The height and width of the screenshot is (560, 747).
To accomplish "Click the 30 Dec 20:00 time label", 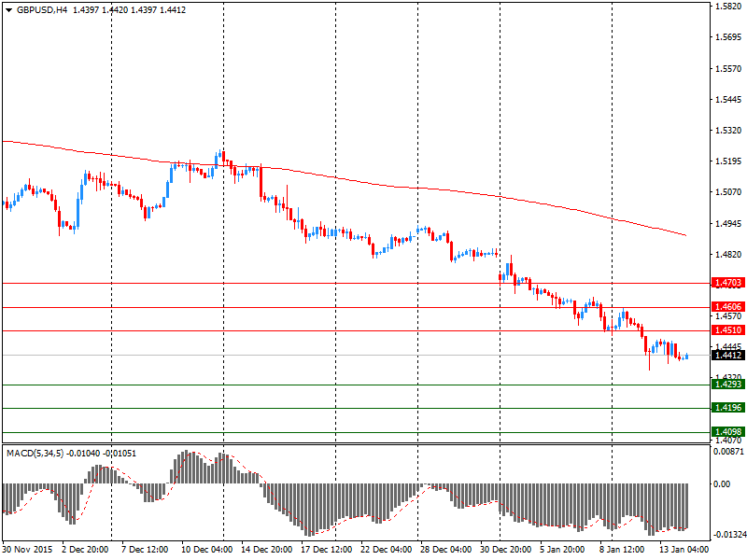I will click(x=505, y=550).
